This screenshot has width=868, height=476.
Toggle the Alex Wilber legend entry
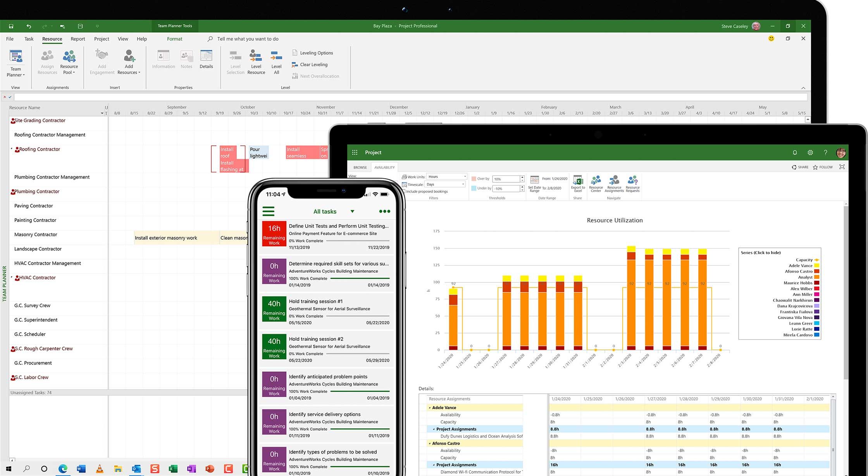(x=805, y=289)
